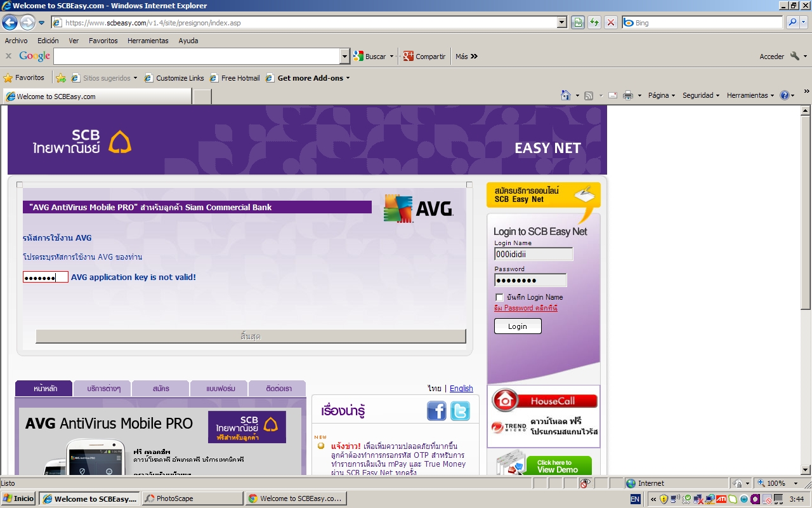Click the Password input field
Image resolution: width=812 pixels, height=508 pixels.
point(530,280)
